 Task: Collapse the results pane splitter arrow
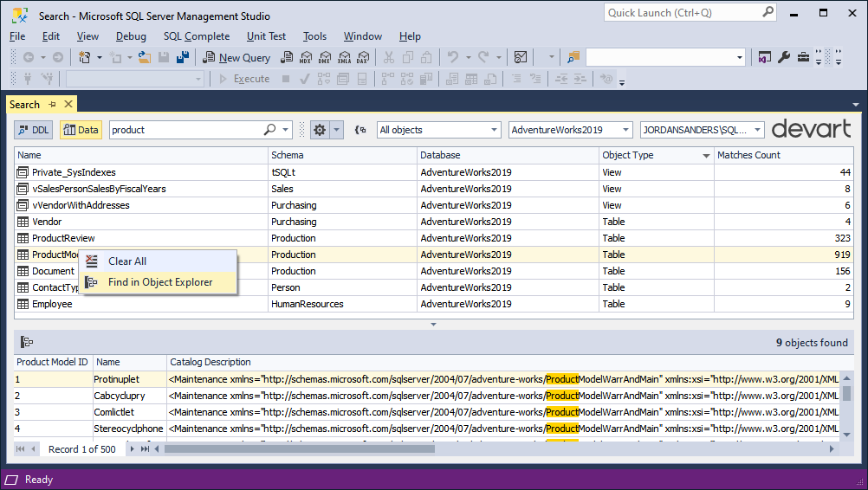click(x=433, y=325)
